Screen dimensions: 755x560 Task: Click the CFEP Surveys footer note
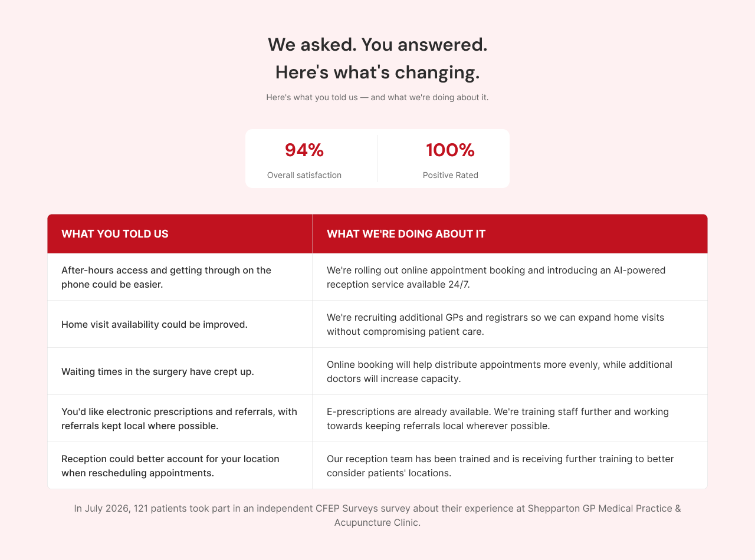377,515
